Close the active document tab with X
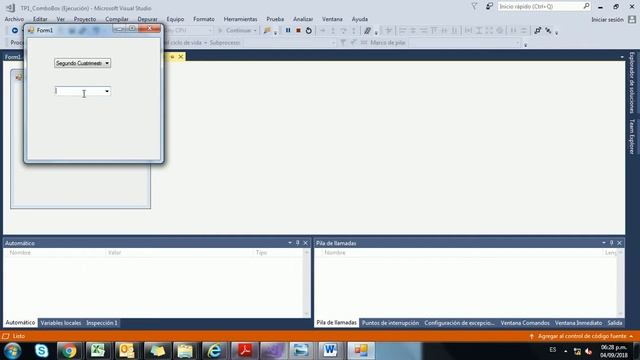 point(180,57)
